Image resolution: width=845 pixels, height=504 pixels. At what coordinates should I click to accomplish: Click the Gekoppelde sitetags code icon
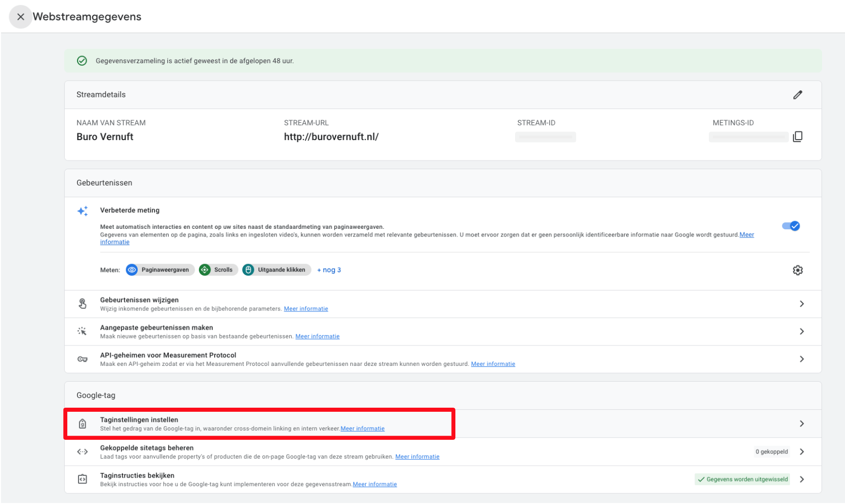(83, 452)
